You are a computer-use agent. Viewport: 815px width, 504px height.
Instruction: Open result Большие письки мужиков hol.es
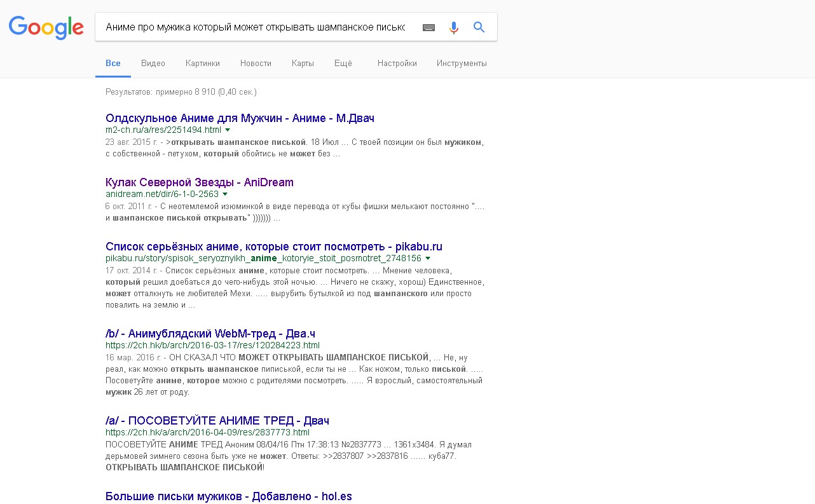[x=229, y=496]
